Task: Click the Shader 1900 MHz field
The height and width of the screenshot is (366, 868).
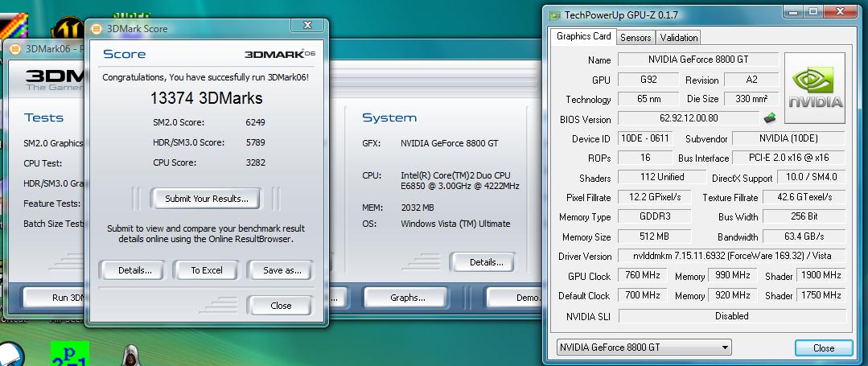Action: click(x=821, y=275)
